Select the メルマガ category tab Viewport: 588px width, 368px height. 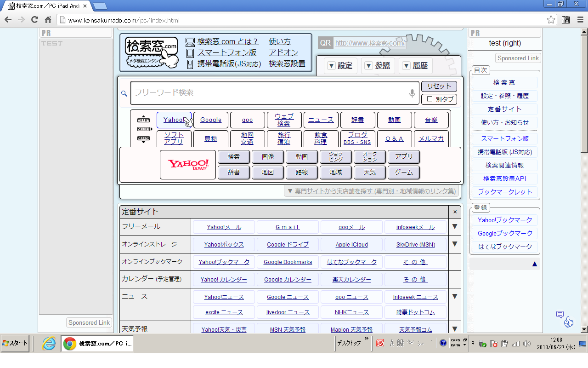pos(431,138)
